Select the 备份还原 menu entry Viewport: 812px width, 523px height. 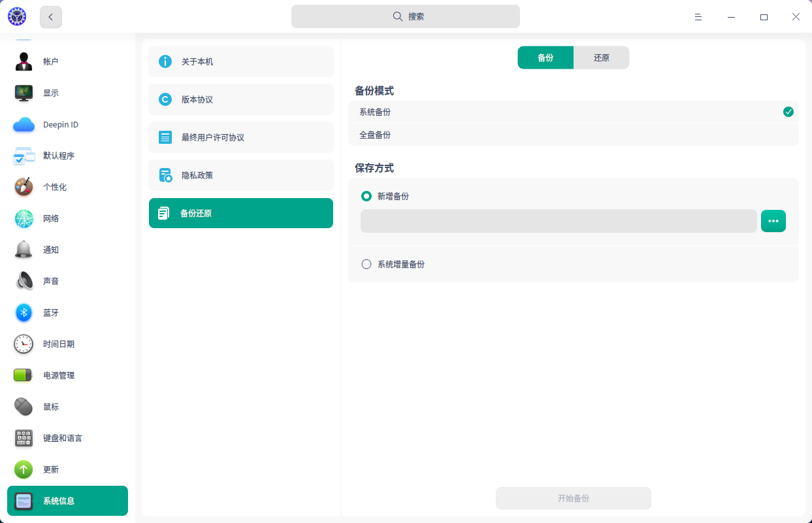pyautogui.click(x=241, y=213)
